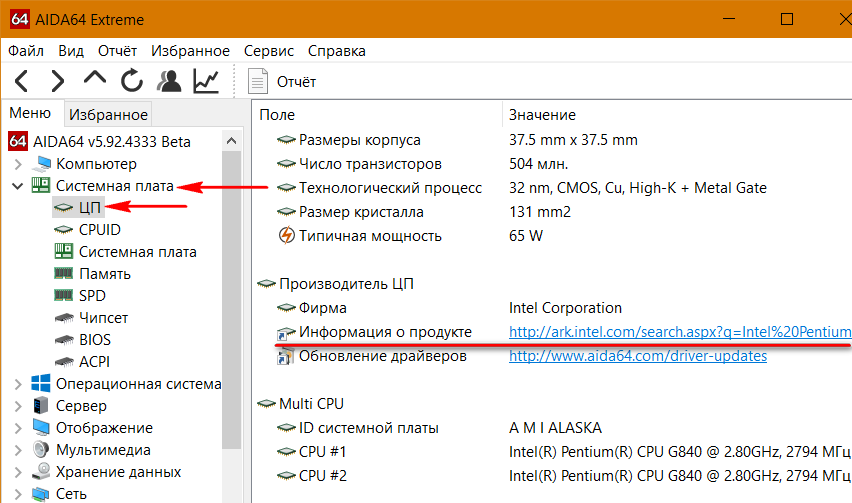Open the user icon in the toolbar
Viewport: 852px width, 503px height.
point(169,81)
